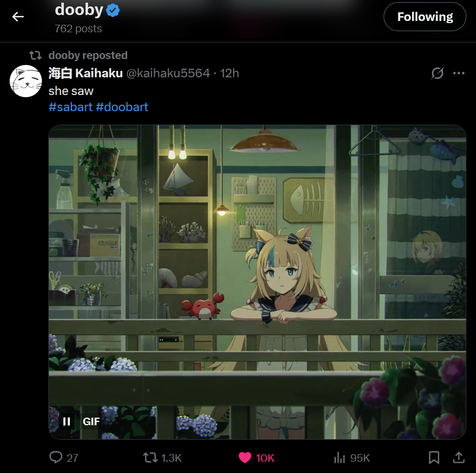Open the three-dot more options menu
The height and width of the screenshot is (473, 476).
point(458,73)
